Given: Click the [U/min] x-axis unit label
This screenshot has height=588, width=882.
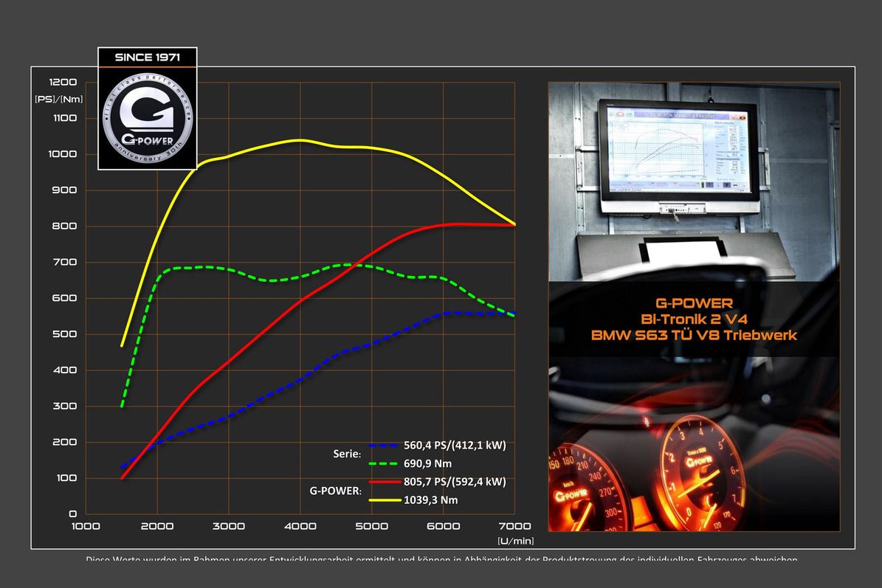Looking at the screenshot, I should click(515, 541).
